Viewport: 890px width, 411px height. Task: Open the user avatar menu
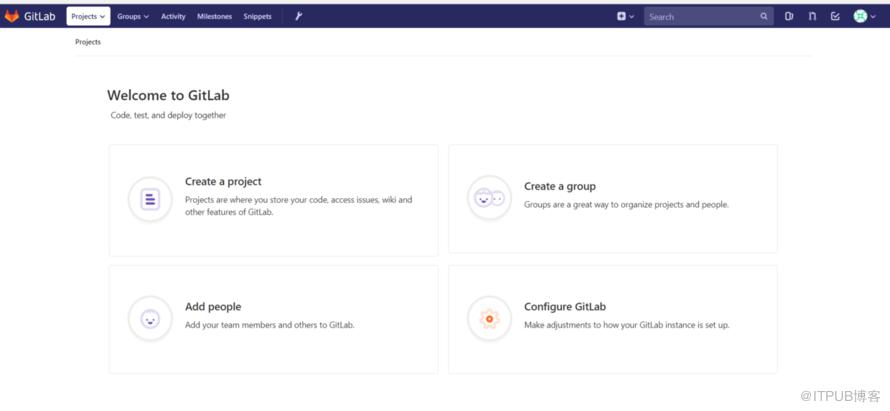point(865,16)
